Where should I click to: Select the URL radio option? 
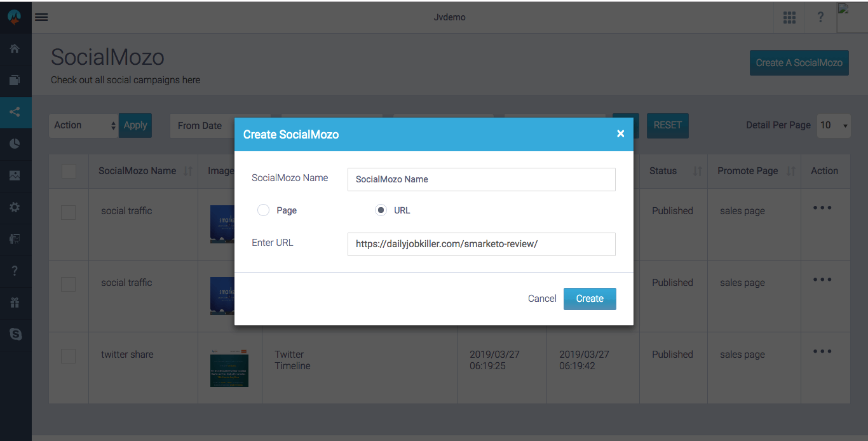click(x=381, y=210)
